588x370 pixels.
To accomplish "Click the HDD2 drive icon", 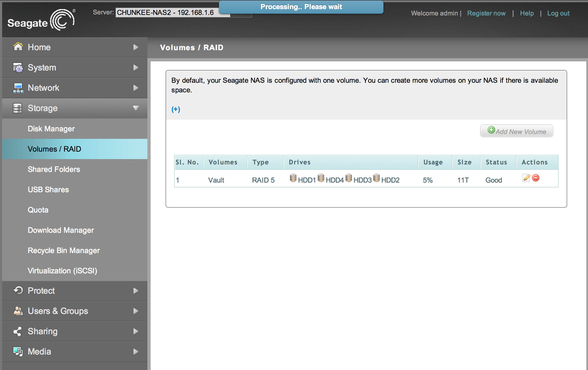I will pos(377,178).
